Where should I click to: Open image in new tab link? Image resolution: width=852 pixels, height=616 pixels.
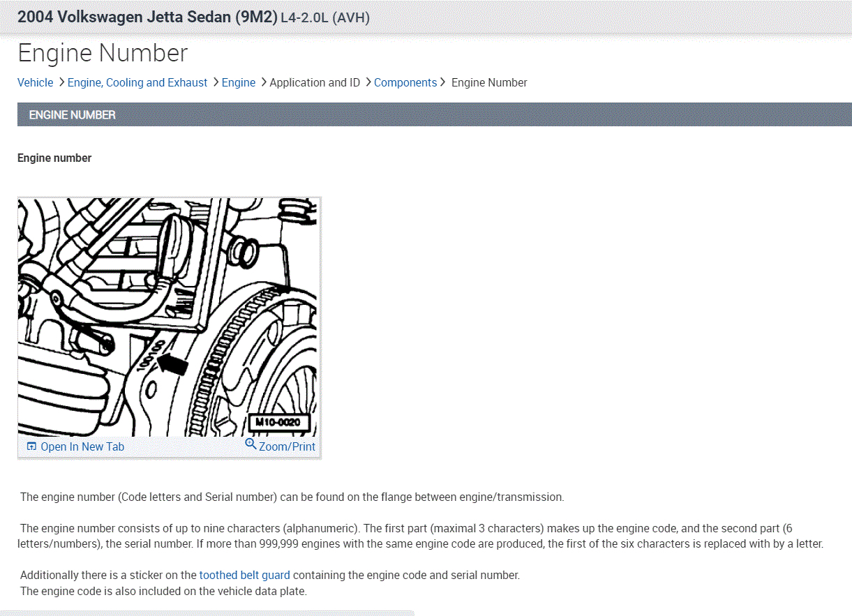point(82,446)
